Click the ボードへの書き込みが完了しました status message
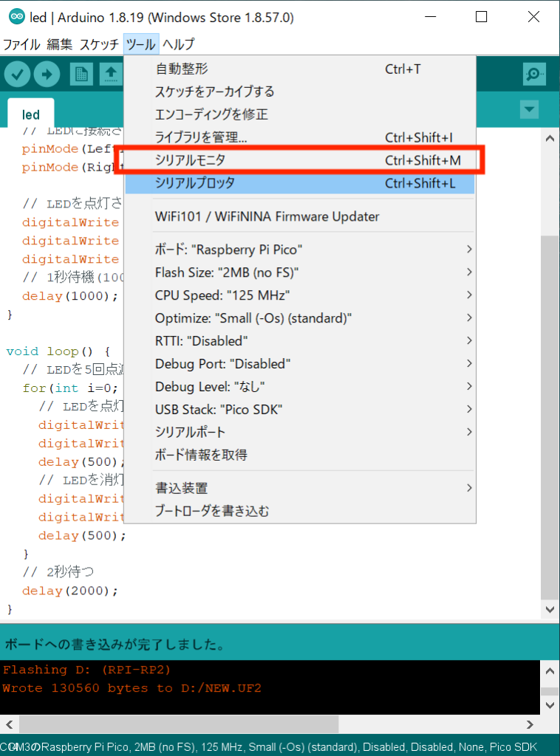 [115, 644]
